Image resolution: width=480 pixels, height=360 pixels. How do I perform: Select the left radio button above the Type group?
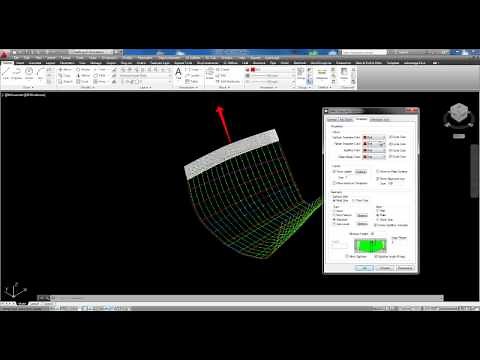pos(334,200)
